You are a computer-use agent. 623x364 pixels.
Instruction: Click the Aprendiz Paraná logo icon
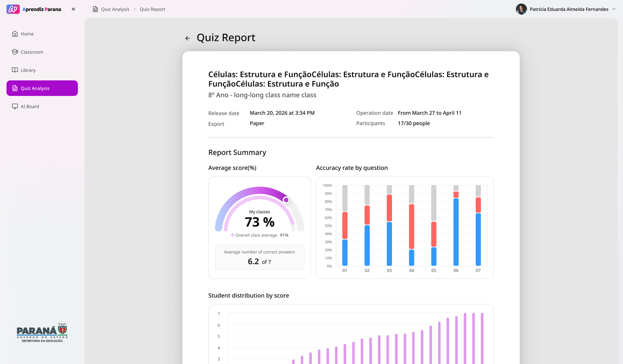(x=13, y=9)
